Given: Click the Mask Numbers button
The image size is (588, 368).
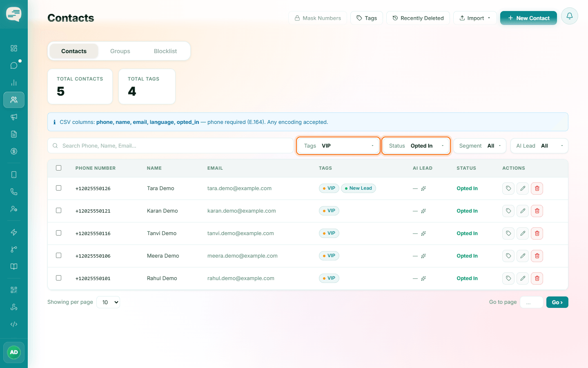Looking at the screenshot, I should pos(318,18).
